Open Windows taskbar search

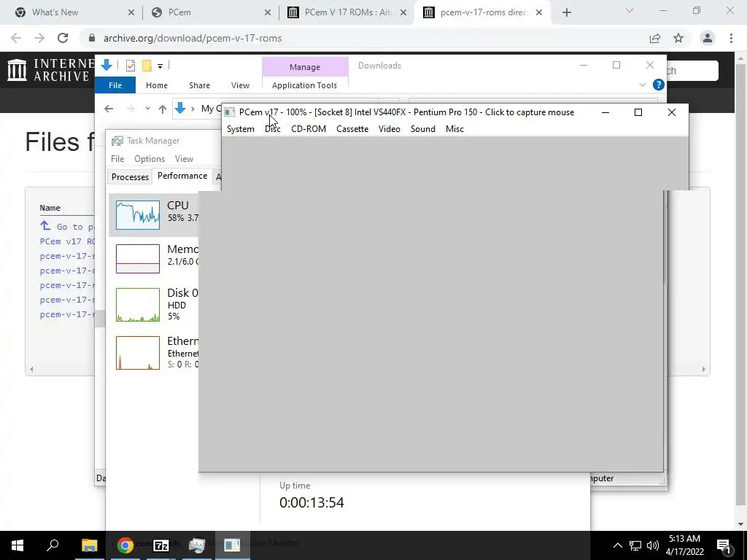tap(53, 545)
